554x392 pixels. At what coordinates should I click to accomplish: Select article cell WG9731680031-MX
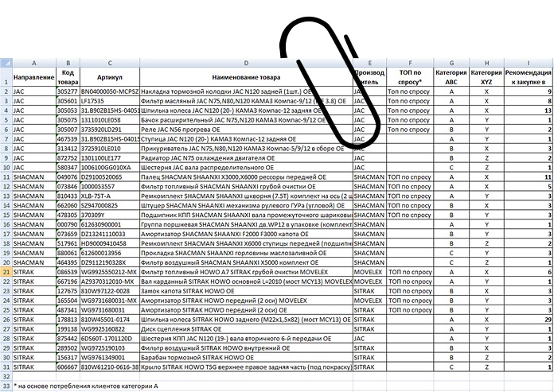pyautogui.click(x=110, y=301)
